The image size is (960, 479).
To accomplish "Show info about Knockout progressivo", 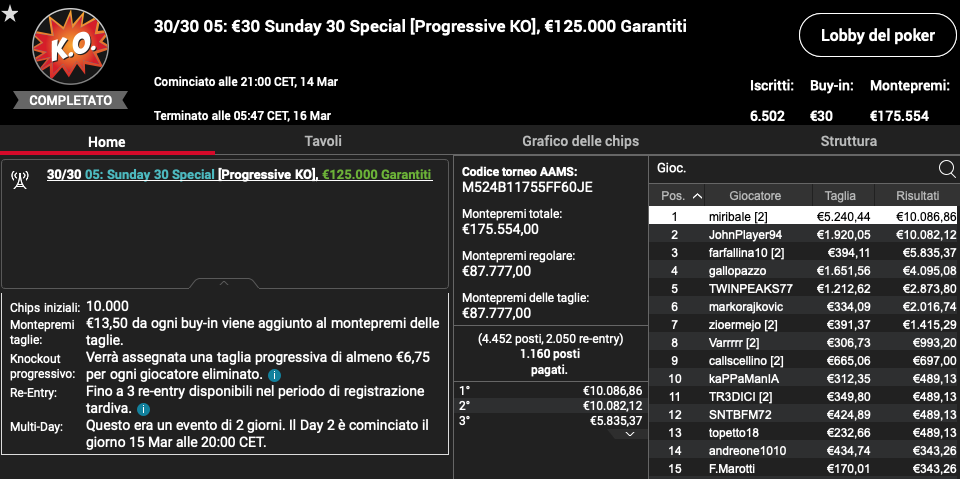I will pos(275,374).
